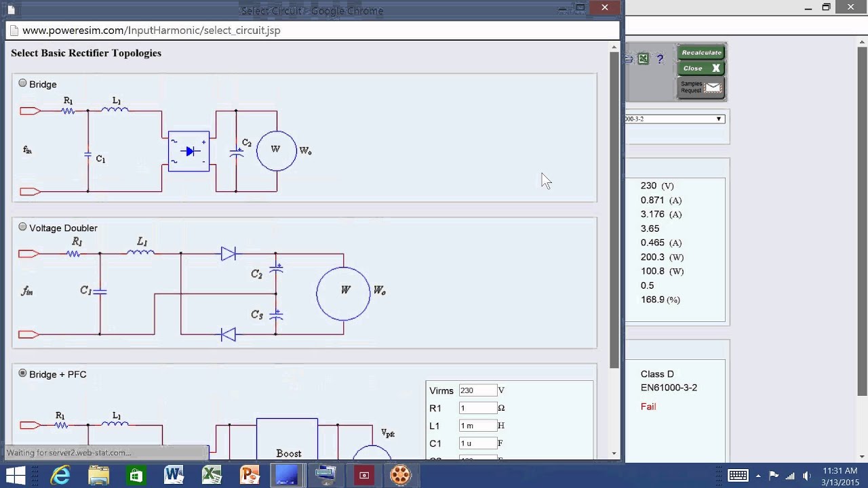Click the Boost block in the PFC circuit
The height and width of the screenshot is (488, 868).
point(288,441)
